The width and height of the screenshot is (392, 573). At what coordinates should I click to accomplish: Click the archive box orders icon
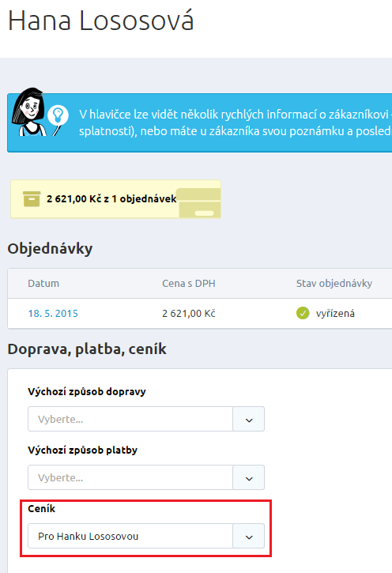coord(32,199)
